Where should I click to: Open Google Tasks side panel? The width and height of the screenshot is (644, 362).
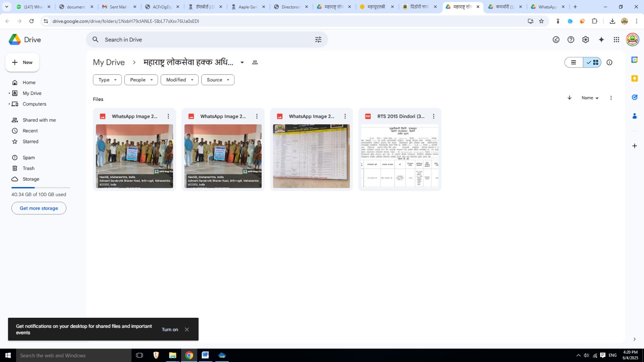pos(634,97)
